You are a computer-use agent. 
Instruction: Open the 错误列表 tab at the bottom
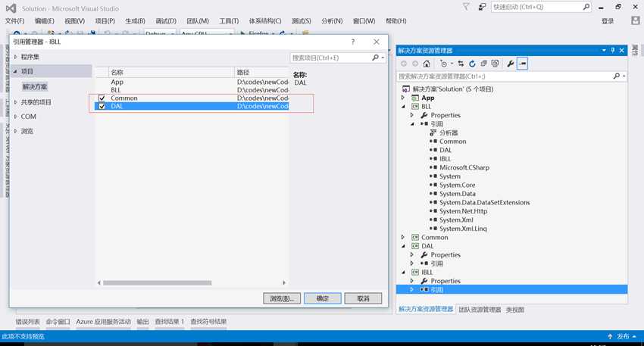28,322
